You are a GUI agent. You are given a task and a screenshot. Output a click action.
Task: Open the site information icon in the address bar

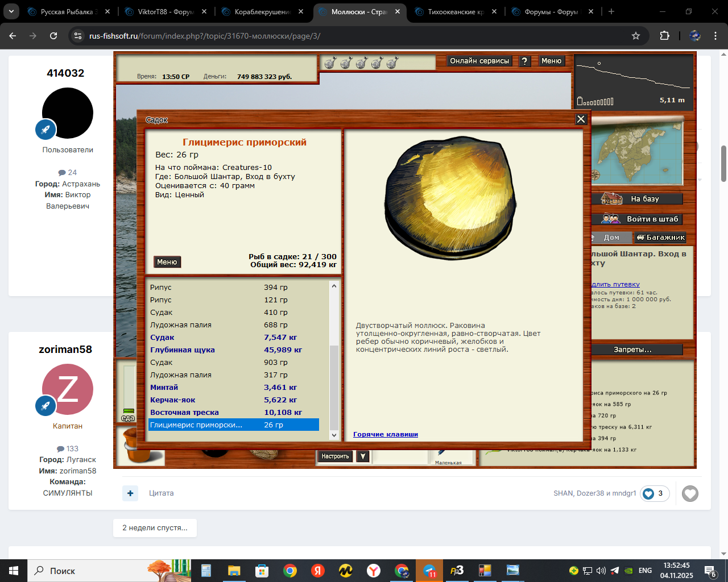(x=78, y=36)
